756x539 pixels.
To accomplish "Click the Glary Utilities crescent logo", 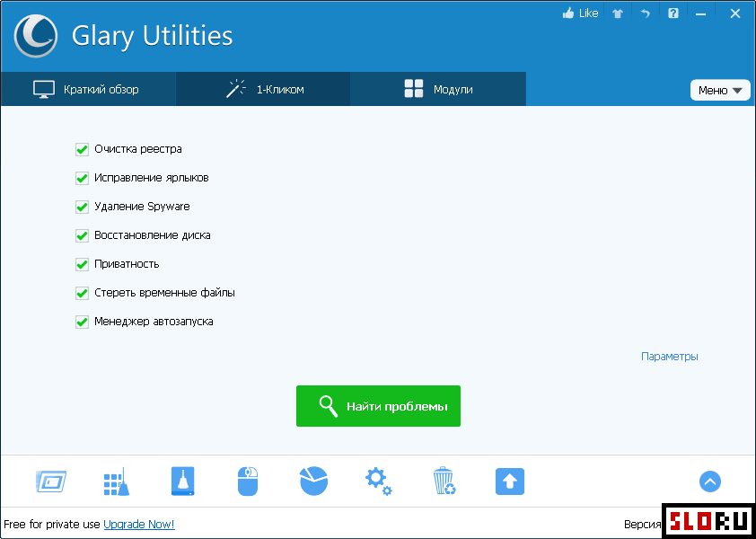I will coord(36,36).
